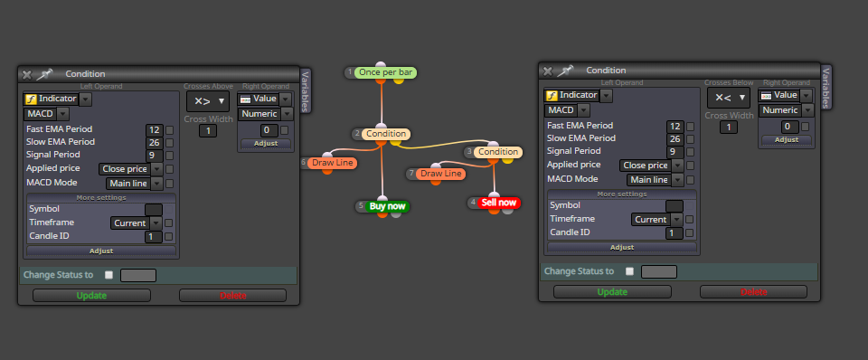868x360 pixels.
Task: Open Variables tab on left Condition panel
Action: click(306, 90)
